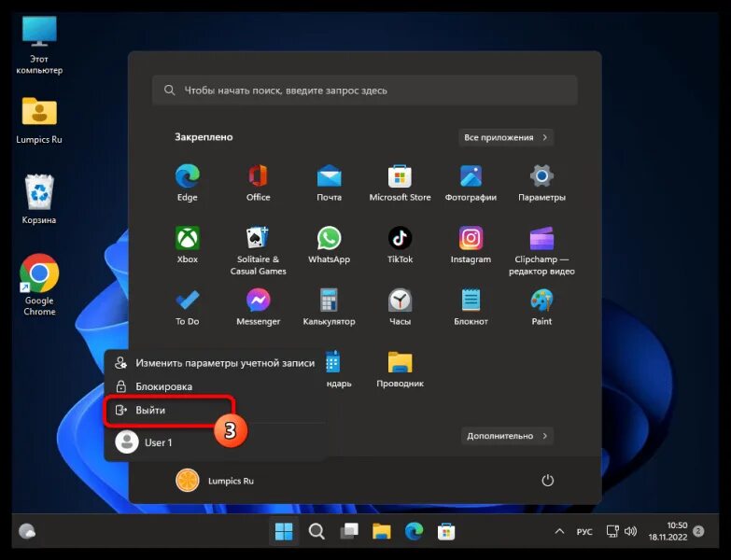
Task: Open the Почта mail app
Action: tap(330, 182)
